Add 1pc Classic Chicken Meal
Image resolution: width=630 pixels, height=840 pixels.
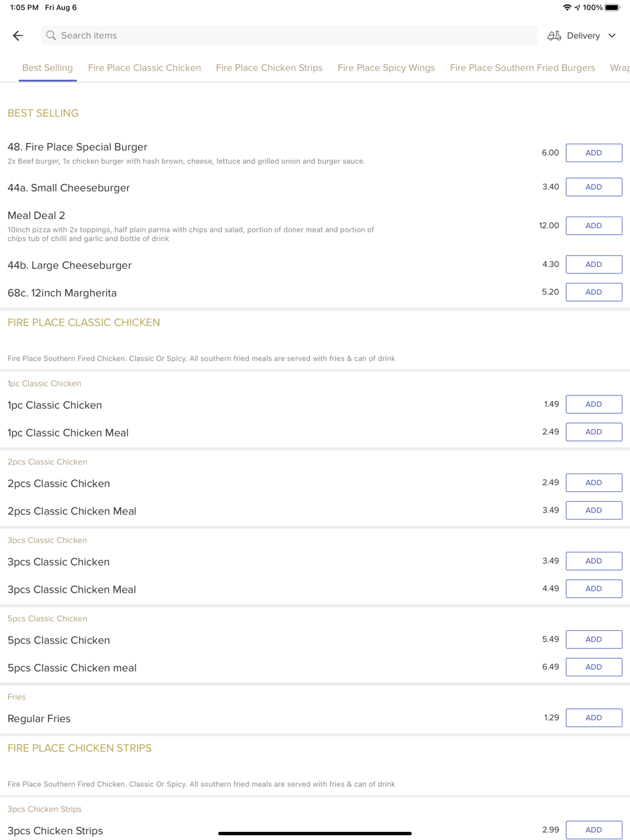pyautogui.click(x=593, y=432)
